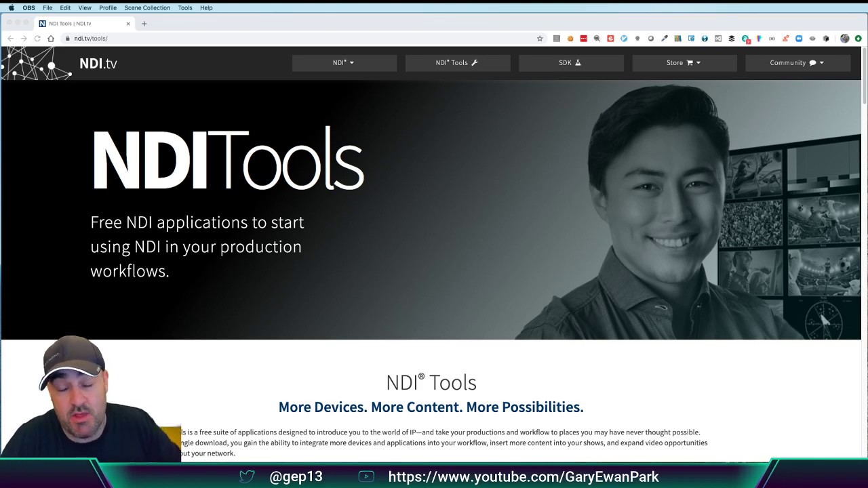Click the 'NDI® Tools' section title
This screenshot has height=488, width=868.
(431, 382)
